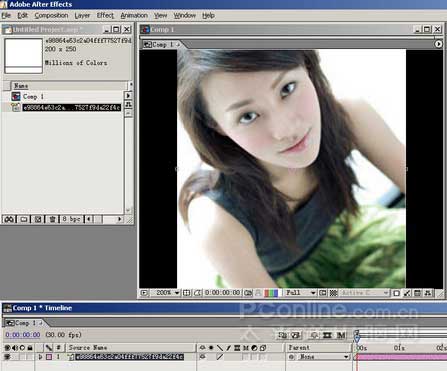Click the 01s mark on the time ruler
The width and height of the screenshot is (447, 371).
click(x=399, y=348)
